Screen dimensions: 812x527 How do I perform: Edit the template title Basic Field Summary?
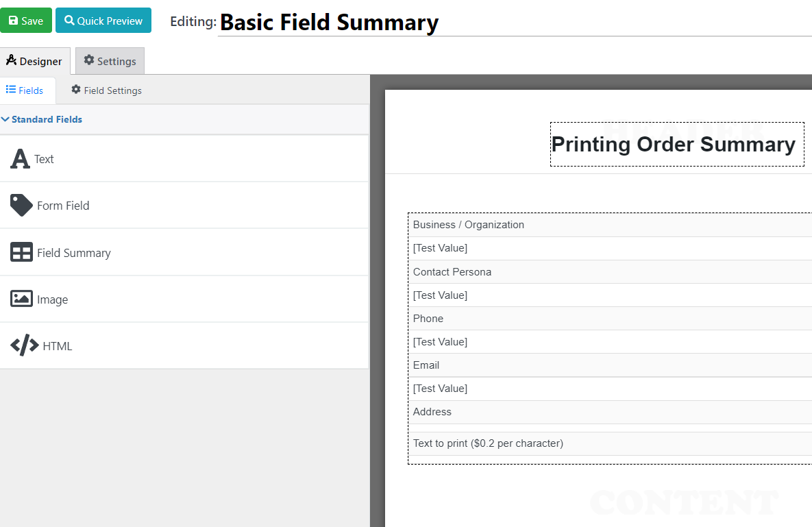pos(329,23)
